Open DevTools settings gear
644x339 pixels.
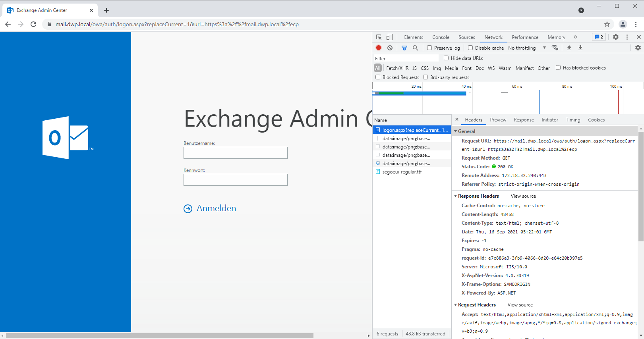(615, 37)
